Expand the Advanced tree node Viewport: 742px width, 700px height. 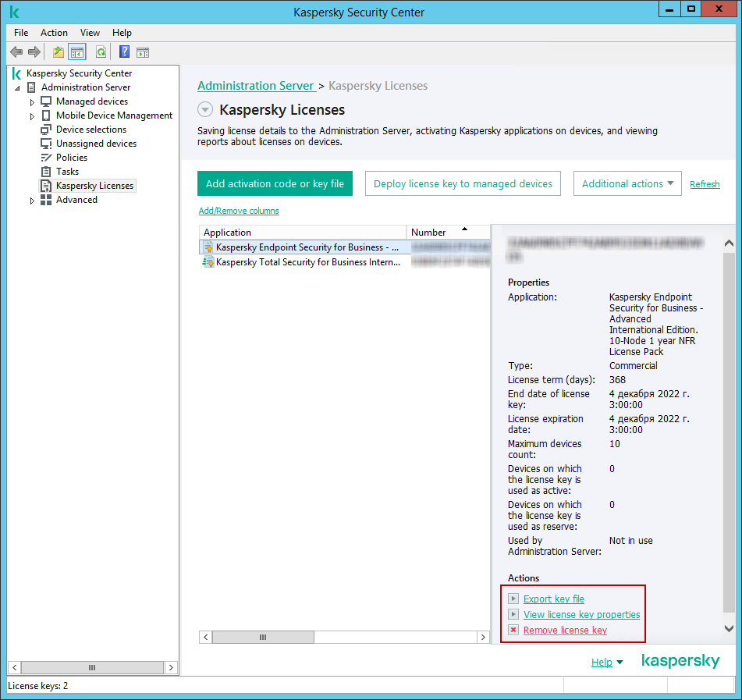tap(32, 201)
